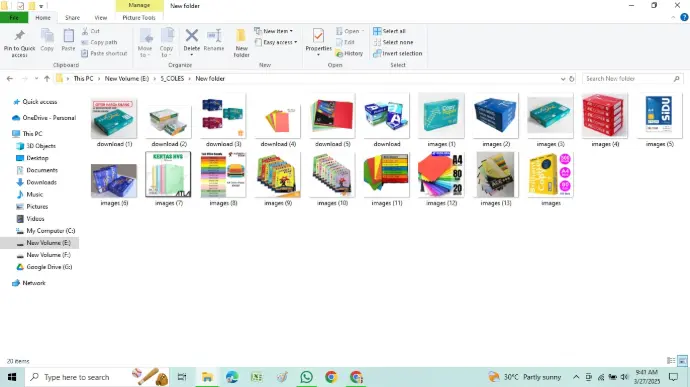Open address bar previous locations dropdown
Image resolution: width=690 pixels, height=387 pixels.
tap(563, 79)
